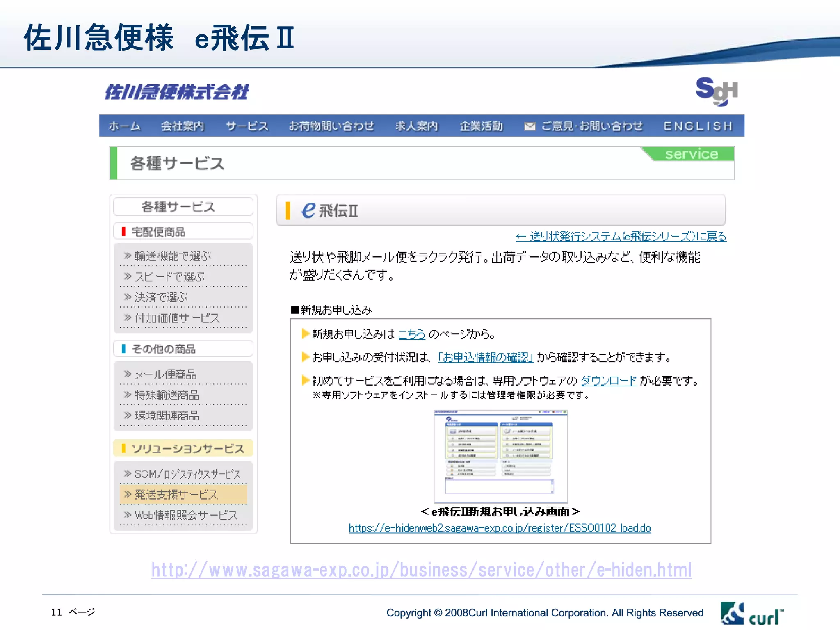Click the envelope icon in navigation bar
This screenshot has width=840, height=630.
click(x=530, y=126)
